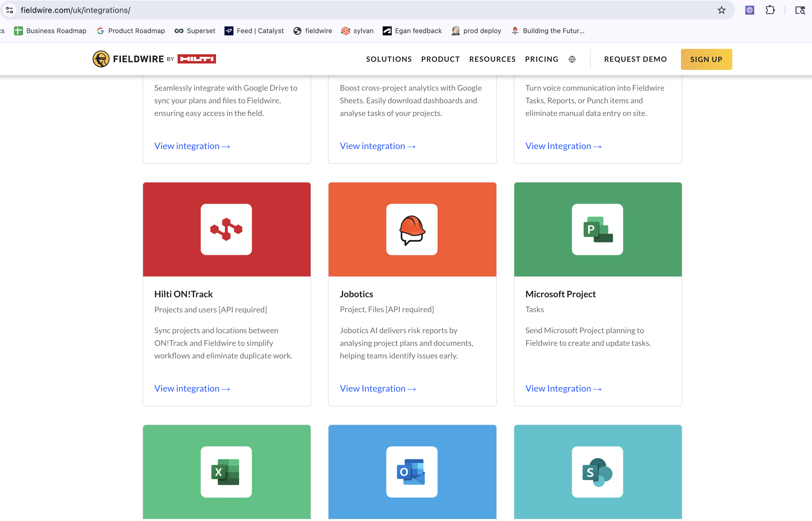Go to the Pricing page
The width and height of the screenshot is (812, 521).
click(x=542, y=59)
